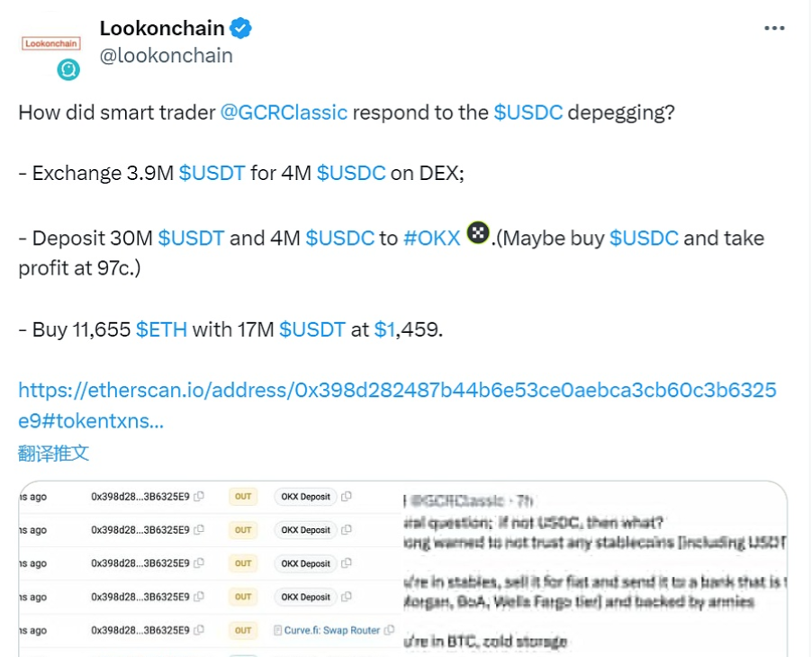
Task: Open the tweet's three-dot more menu
Action: (x=774, y=28)
